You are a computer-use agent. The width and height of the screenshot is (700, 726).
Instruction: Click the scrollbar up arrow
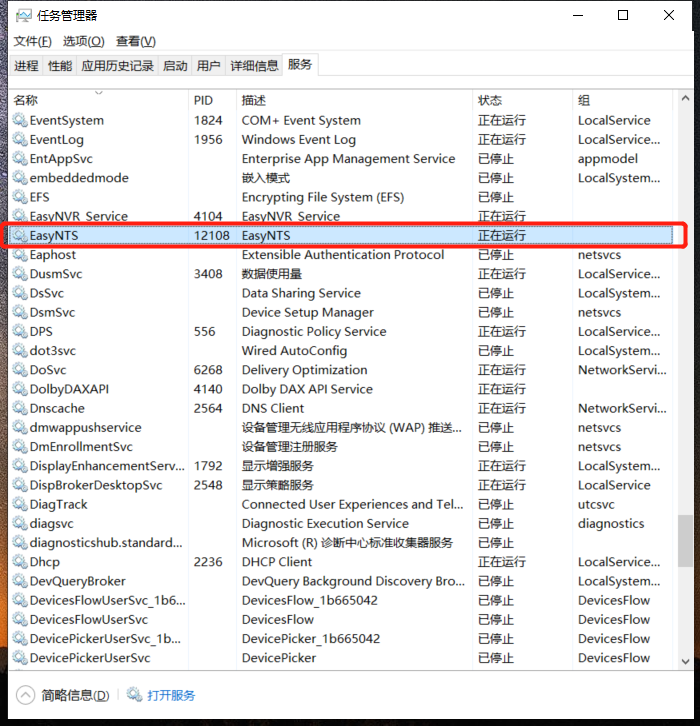pyautogui.click(x=686, y=98)
